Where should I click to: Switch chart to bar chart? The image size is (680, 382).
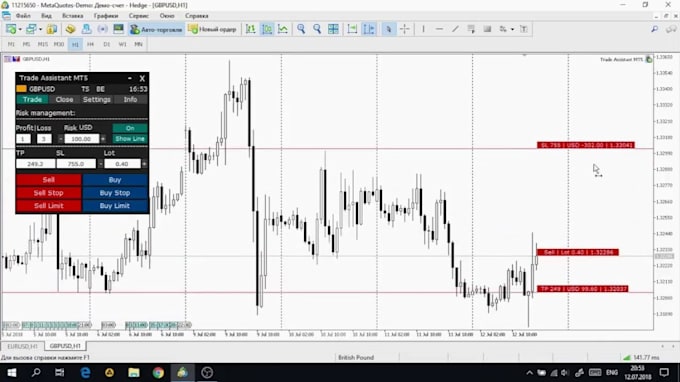point(251,29)
